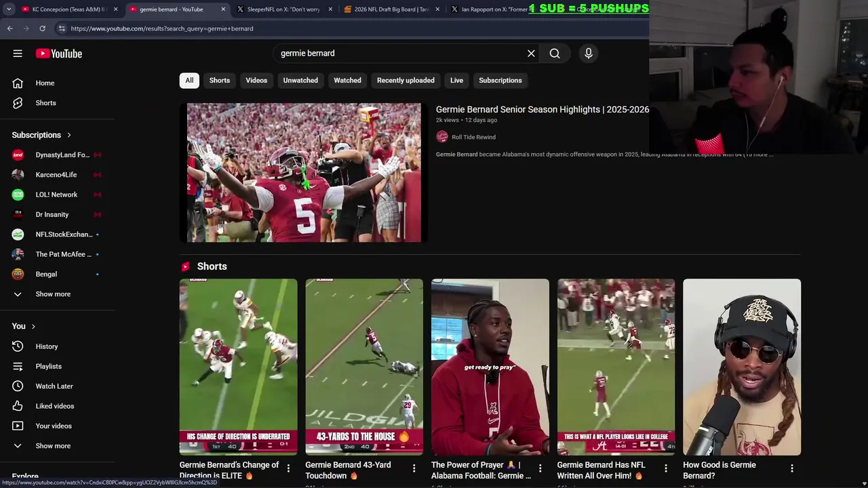Start voice search with microphone icon
This screenshot has width=868, height=488.
pyautogui.click(x=589, y=54)
